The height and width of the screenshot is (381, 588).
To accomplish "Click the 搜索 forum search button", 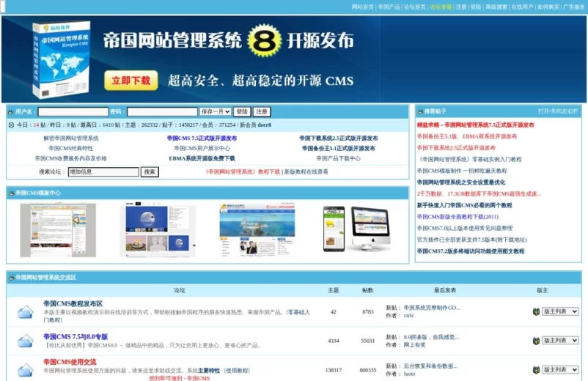I will coord(150,172).
